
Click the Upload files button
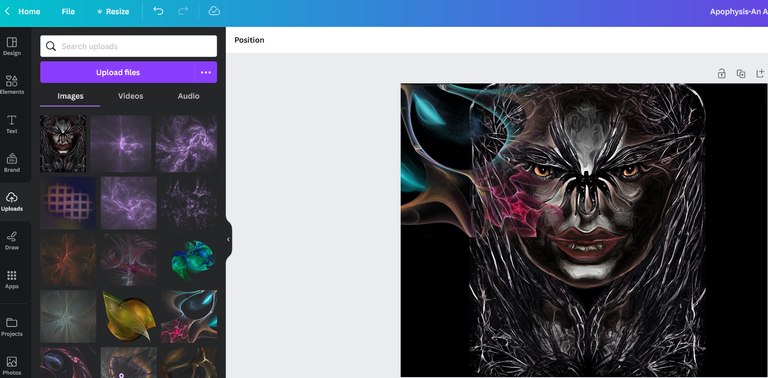pyautogui.click(x=118, y=72)
